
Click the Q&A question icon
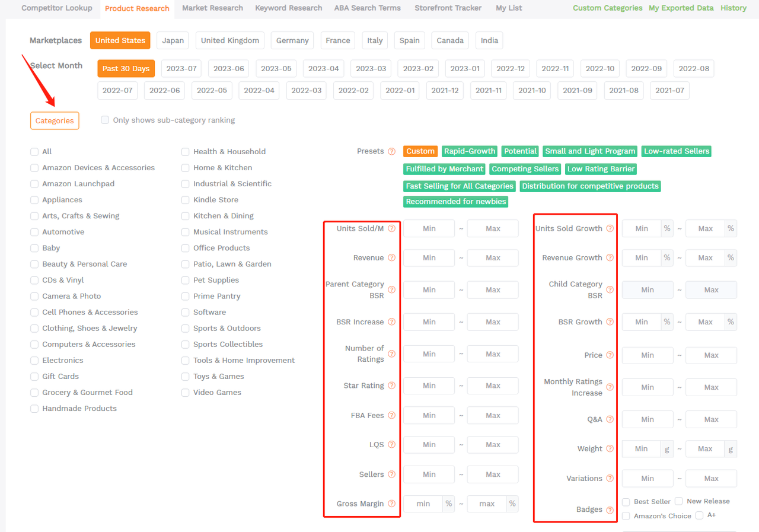[x=610, y=419]
